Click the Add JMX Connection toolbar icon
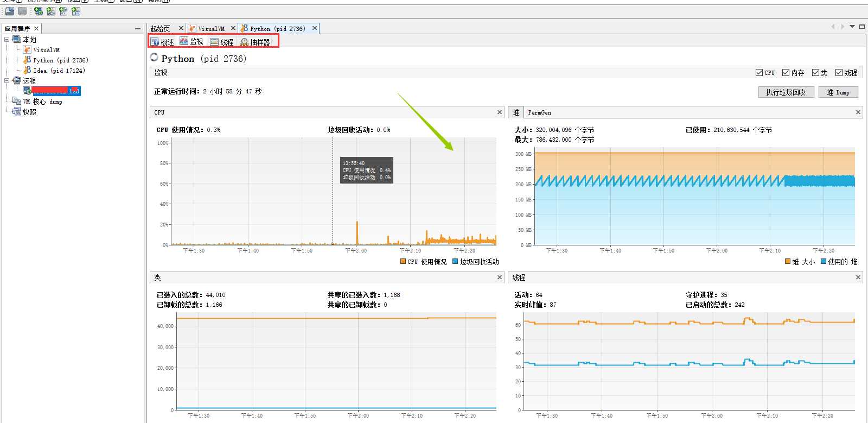 coord(51,11)
